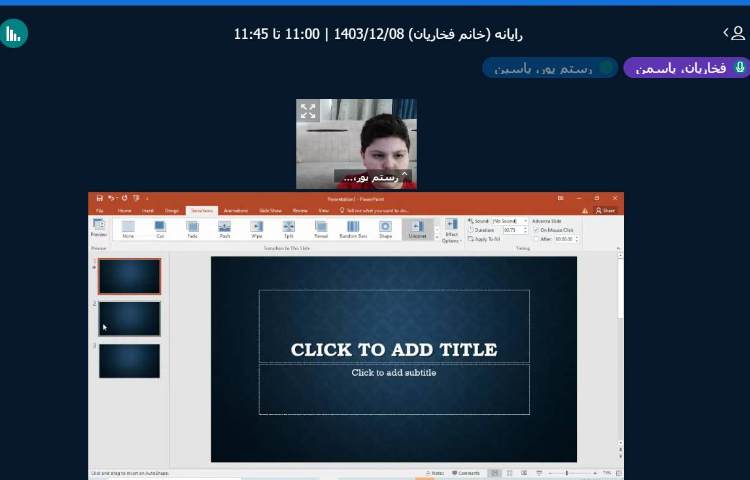Apply the Reveal transition

pos(321,229)
